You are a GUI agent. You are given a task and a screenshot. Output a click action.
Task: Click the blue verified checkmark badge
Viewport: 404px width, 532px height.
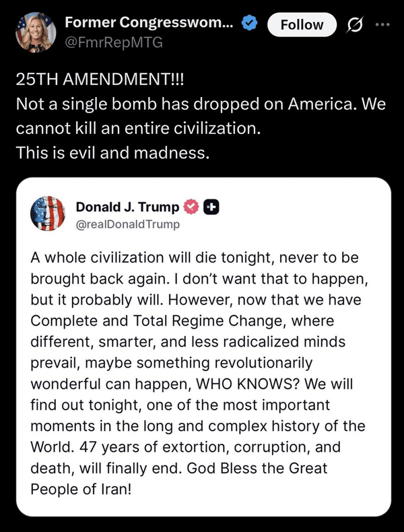(249, 23)
